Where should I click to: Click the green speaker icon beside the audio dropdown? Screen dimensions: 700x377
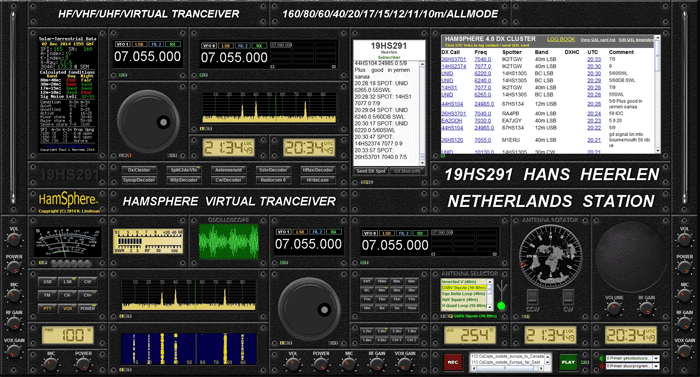pyautogui.click(x=601, y=358)
